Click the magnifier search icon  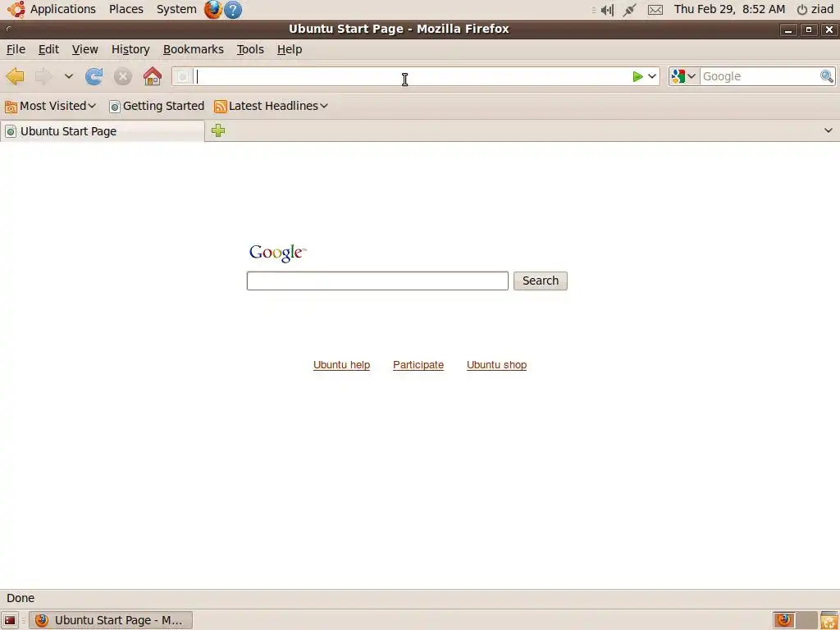pos(827,76)
